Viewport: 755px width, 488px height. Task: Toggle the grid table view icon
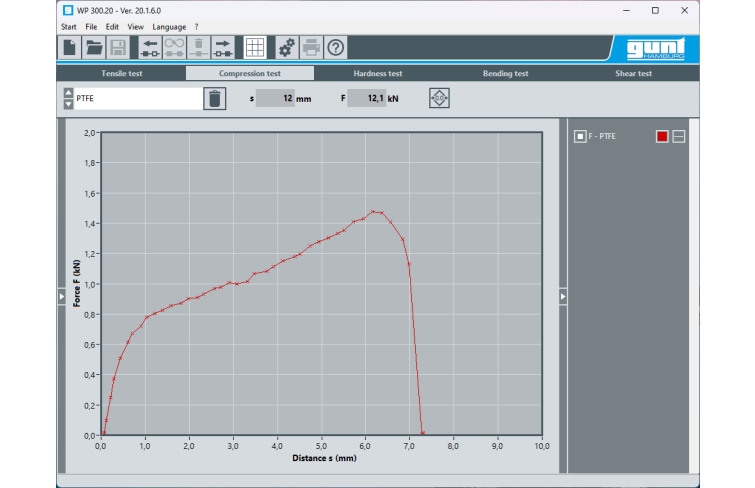tap(255, 47)
